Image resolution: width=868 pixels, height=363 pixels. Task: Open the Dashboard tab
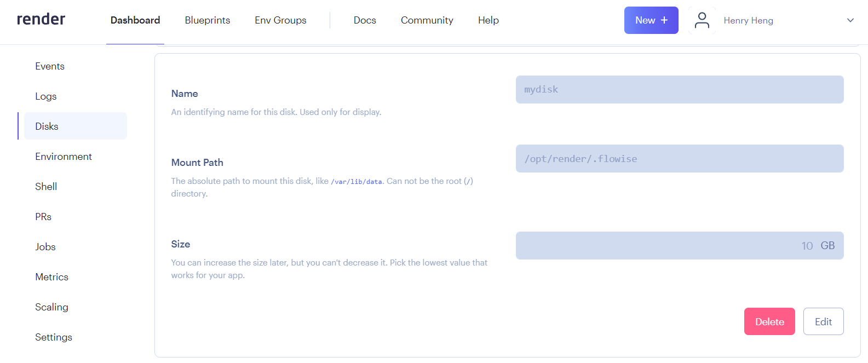pyautogui.click(x=135, y=20)
